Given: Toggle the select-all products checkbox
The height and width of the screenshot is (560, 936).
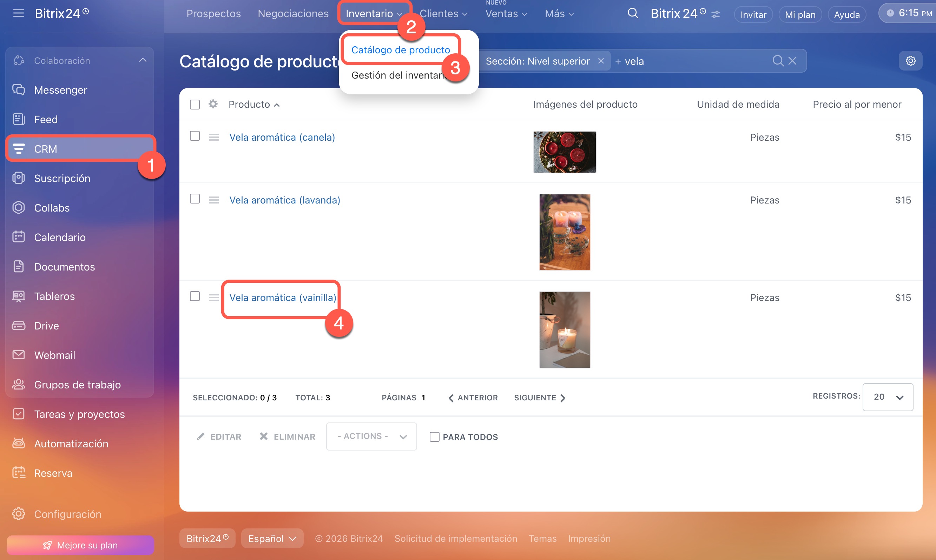Looking at the screenshot, I should [x=195, y=105].
